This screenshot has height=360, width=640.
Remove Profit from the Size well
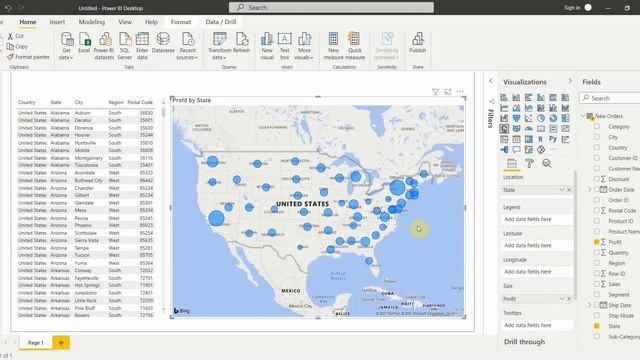coord(569,299)
